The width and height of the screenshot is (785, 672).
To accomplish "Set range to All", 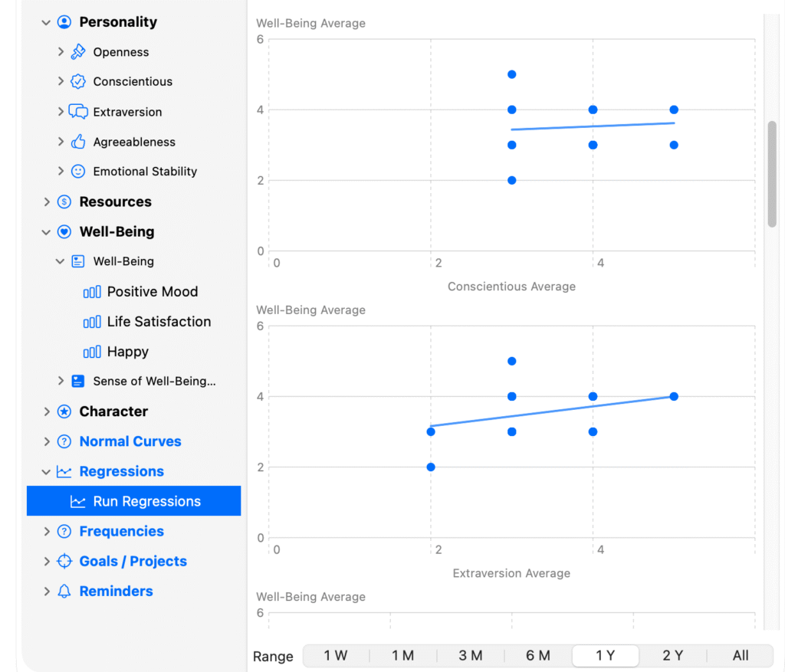I will [x=740, y=656].
